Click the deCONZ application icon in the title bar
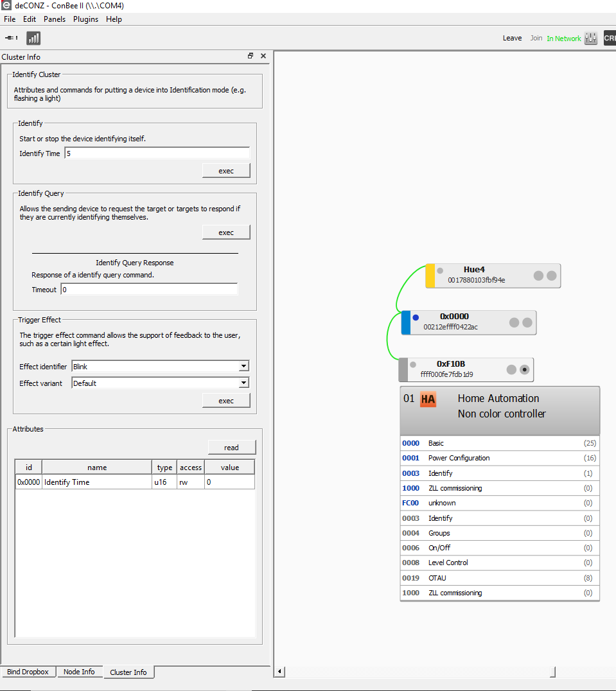 tap(6, 5)
